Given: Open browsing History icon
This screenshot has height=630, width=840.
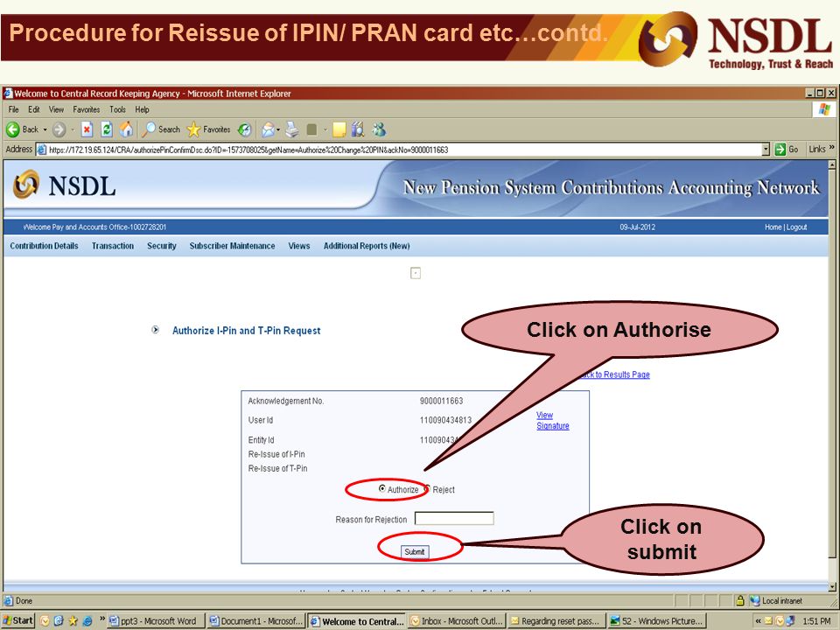Looking at the screenshot, I should point(244,129).
